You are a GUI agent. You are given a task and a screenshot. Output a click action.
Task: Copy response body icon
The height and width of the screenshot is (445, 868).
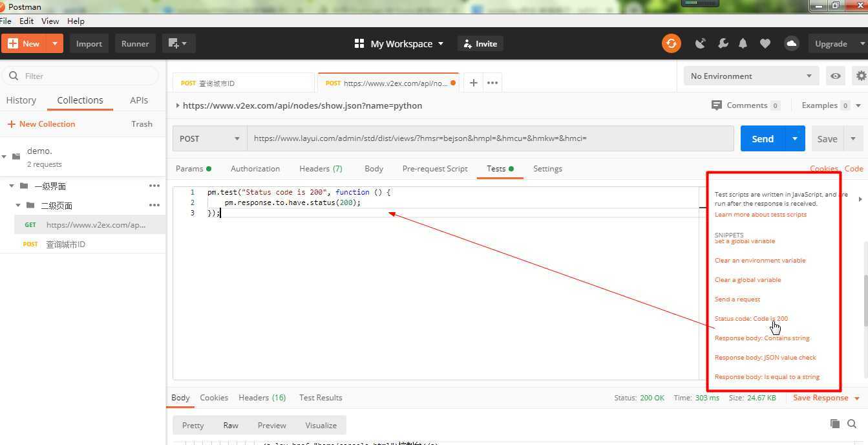[835, 424]
